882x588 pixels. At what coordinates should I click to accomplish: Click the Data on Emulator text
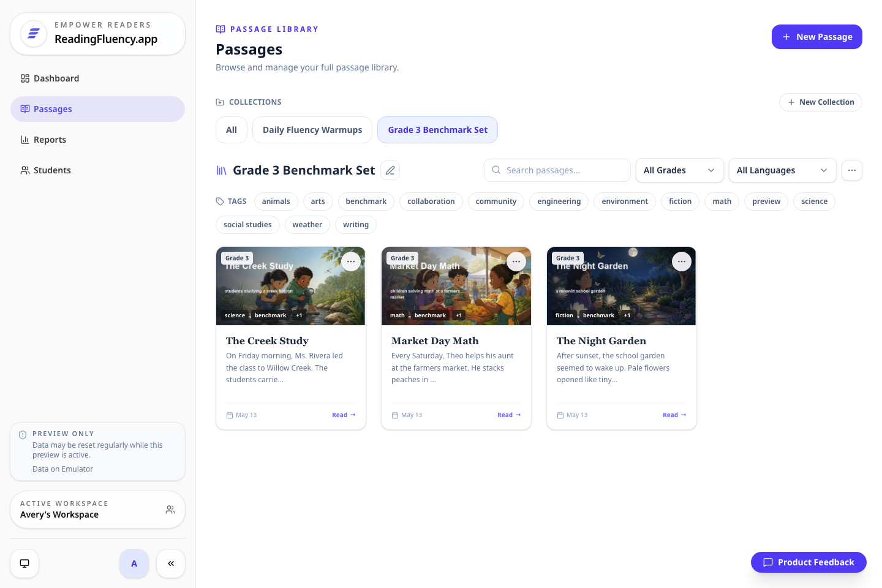62,469
